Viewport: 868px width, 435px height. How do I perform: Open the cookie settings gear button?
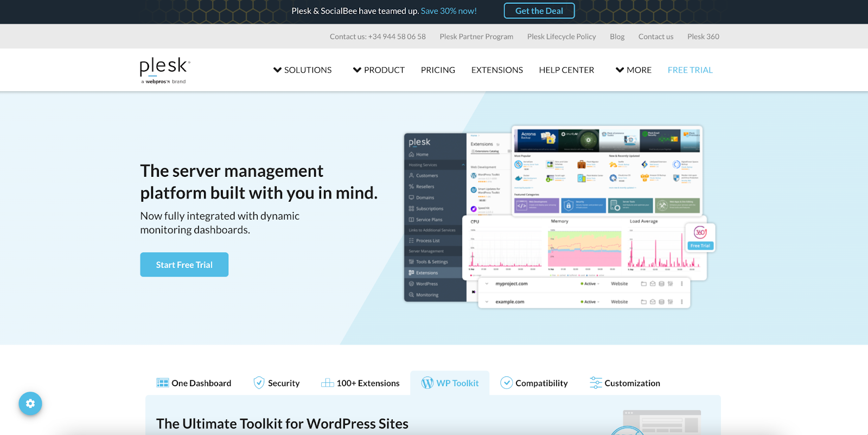click(x=30, y=404)
